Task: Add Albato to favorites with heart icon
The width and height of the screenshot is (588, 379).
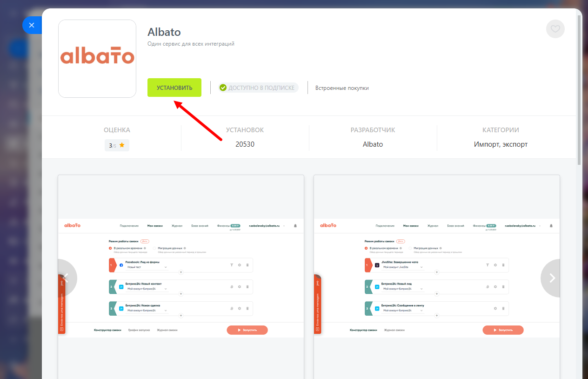Action: [x=555, y=29]
